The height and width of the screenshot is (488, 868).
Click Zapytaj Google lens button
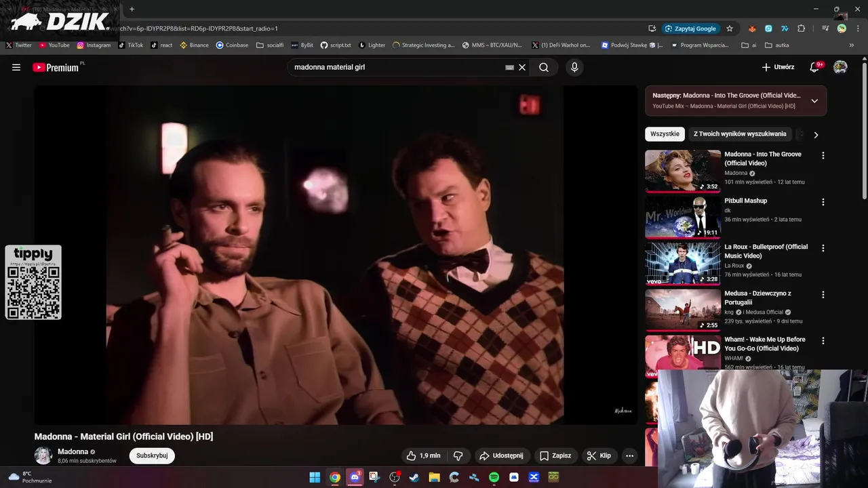(691, 28)
